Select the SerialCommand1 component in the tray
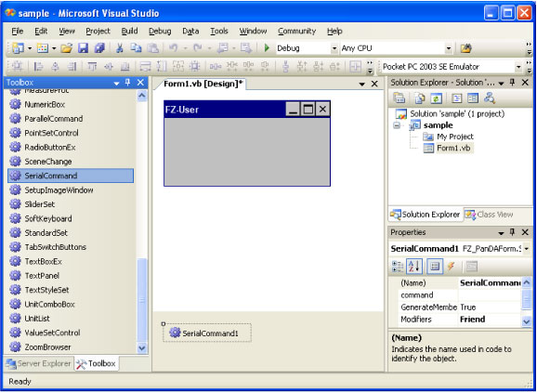This screenshot has height=392, width=537. [207, 333]
